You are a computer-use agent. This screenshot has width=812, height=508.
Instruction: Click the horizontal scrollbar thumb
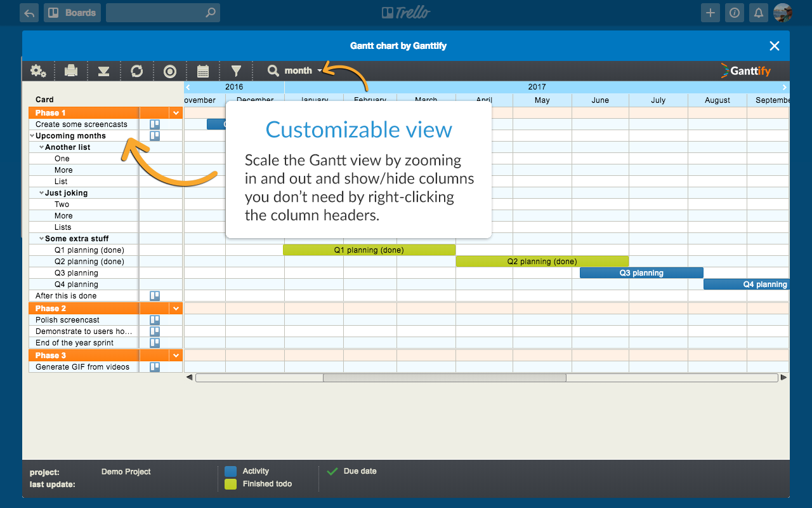(x=444, y=378)
